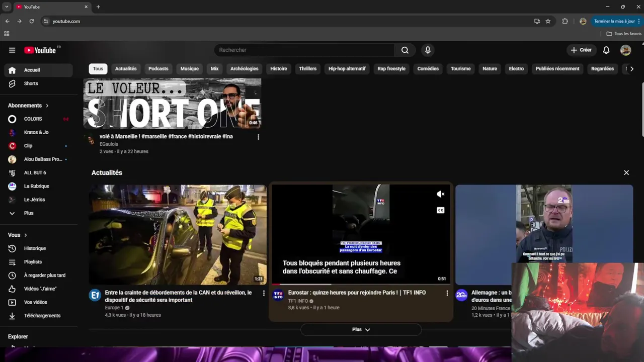Toggle subtitles on Eurostar preview
The height and width of the screenshot is (362, 644).
(440, 210)
